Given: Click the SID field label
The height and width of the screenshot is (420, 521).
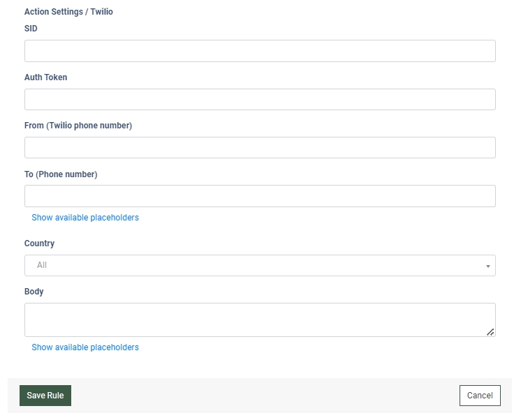Looking at the screenshot, I should pyautogui.click(x=31, y=29).
